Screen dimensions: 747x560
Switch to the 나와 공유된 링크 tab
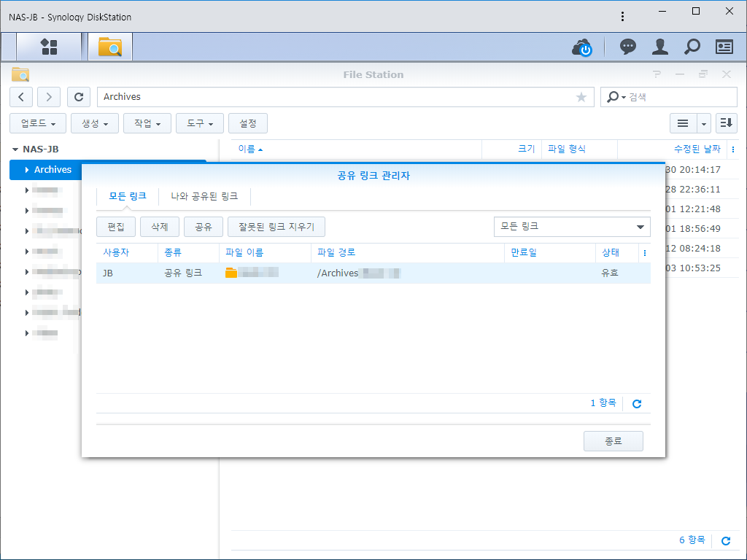coord(204,196)
